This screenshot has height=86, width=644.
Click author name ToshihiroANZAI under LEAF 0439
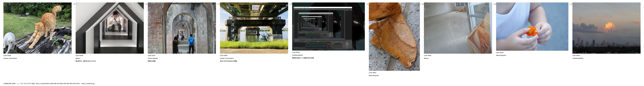(x=578, y=58)
